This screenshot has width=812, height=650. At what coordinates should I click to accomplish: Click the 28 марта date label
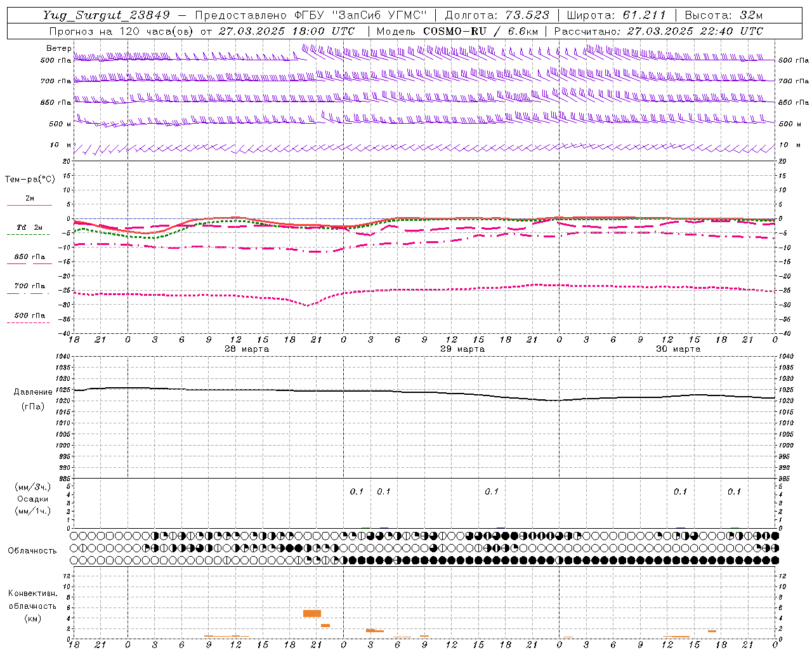(x=247, y=349)
